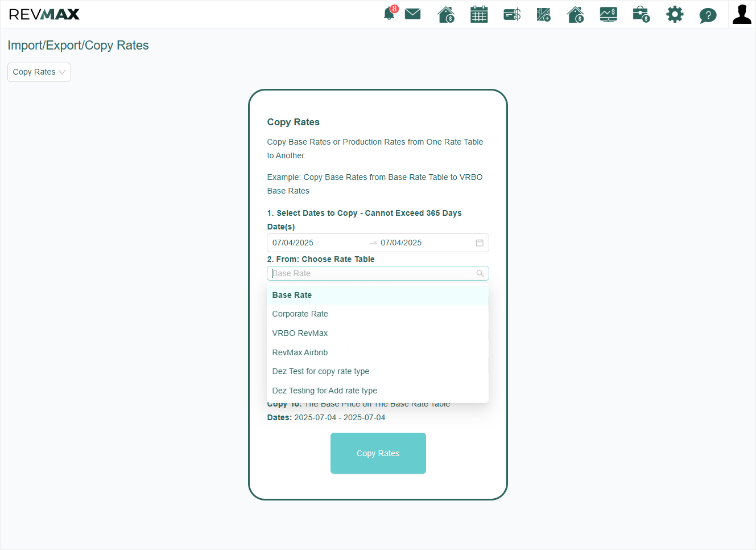Pick Dez Testing for Add rate type
This screenshot has width=756, height=550.
(378, 391)
